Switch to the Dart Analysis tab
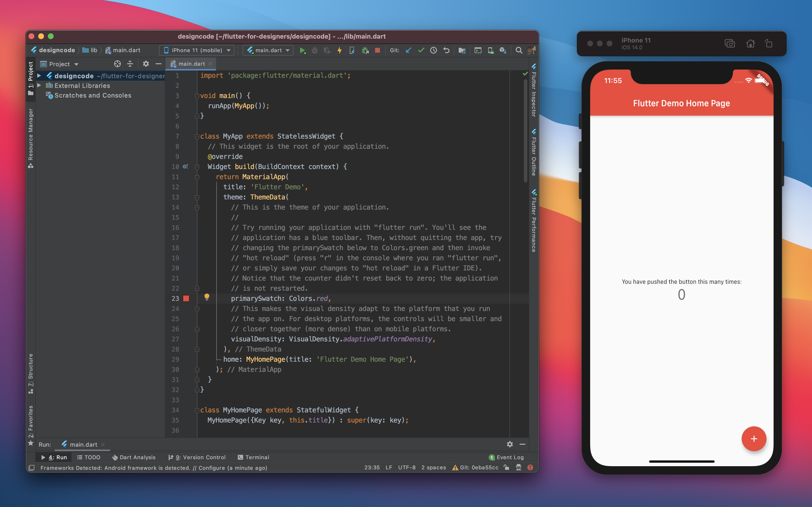812x507 pixels. pos(134,457)
